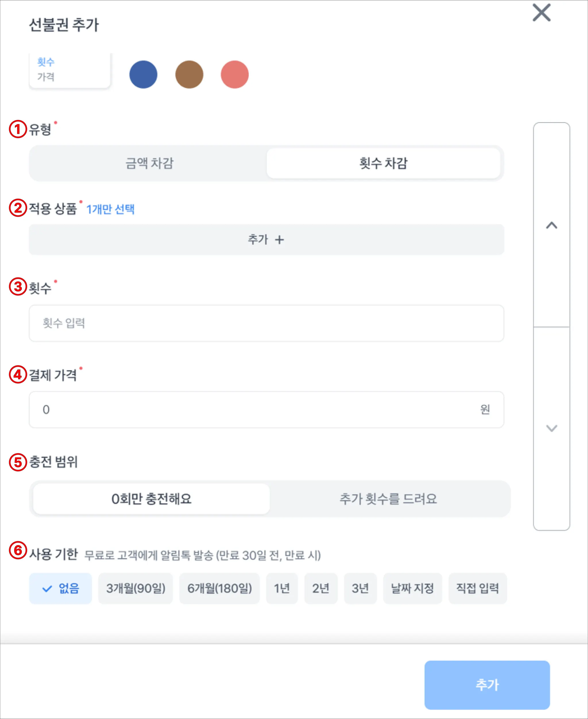Set usage period to 2년
Image resolution: width=588 pixels, height=719 pixels.
click(x=321, y=588)
